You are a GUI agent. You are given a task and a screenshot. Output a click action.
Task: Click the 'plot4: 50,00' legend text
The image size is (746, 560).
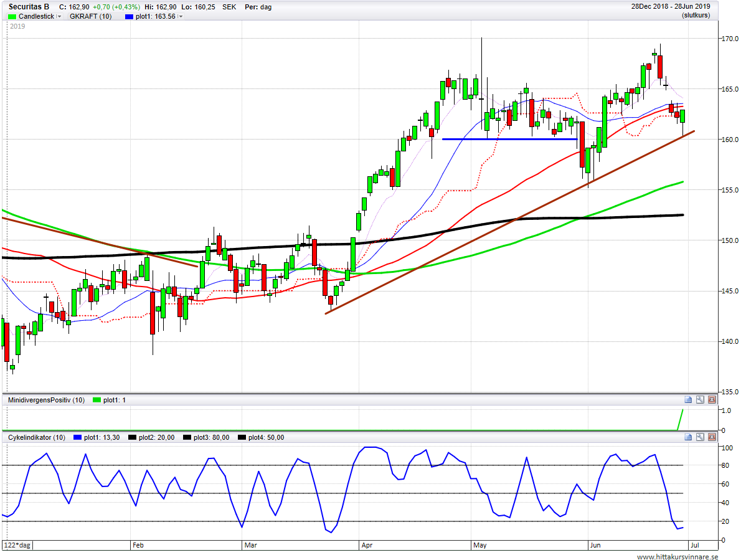click(x=266, y=437)
